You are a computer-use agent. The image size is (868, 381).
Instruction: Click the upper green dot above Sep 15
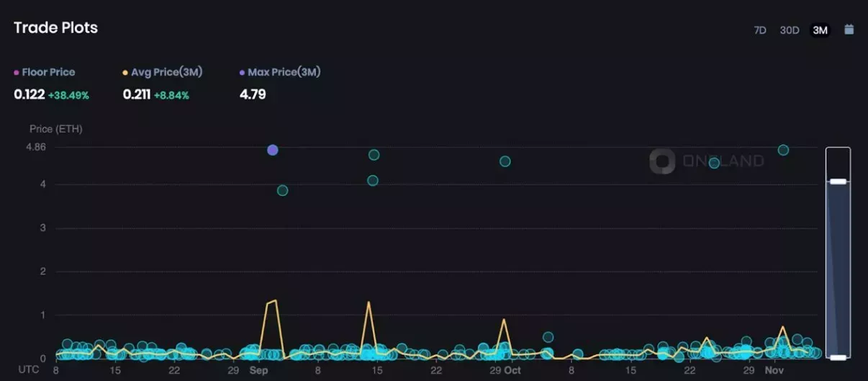pos(374,155)
